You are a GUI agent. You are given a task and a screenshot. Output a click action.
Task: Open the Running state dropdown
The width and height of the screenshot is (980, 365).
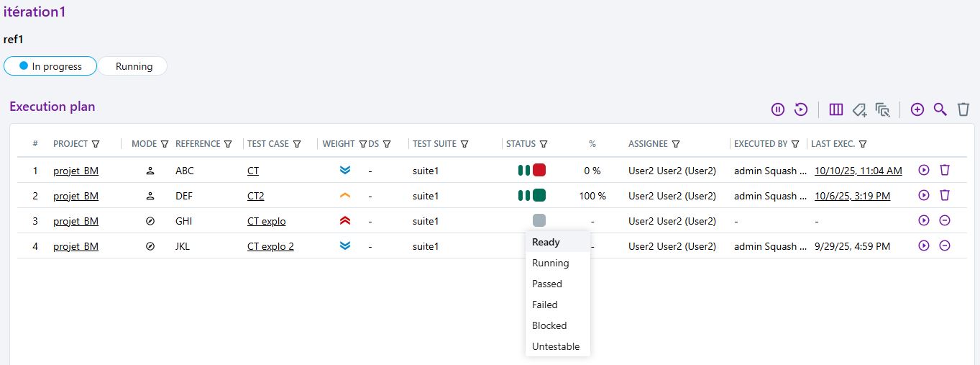point(134,66)
